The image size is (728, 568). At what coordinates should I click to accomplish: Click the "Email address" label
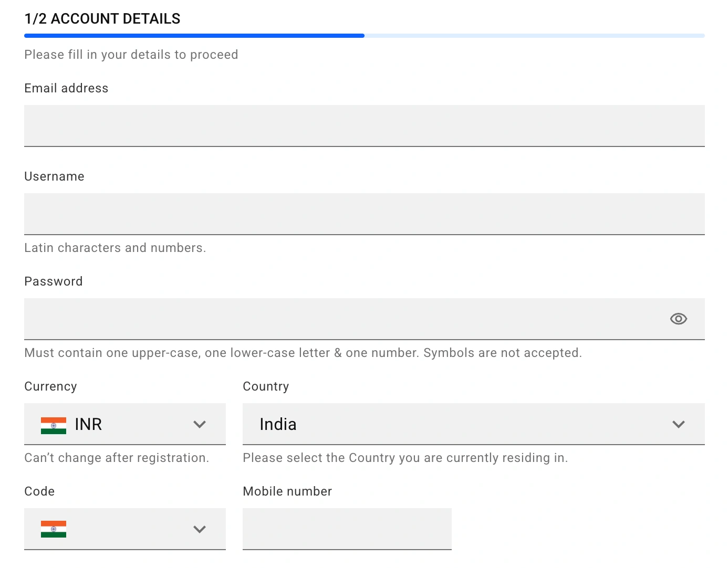(x=66, y=88)
